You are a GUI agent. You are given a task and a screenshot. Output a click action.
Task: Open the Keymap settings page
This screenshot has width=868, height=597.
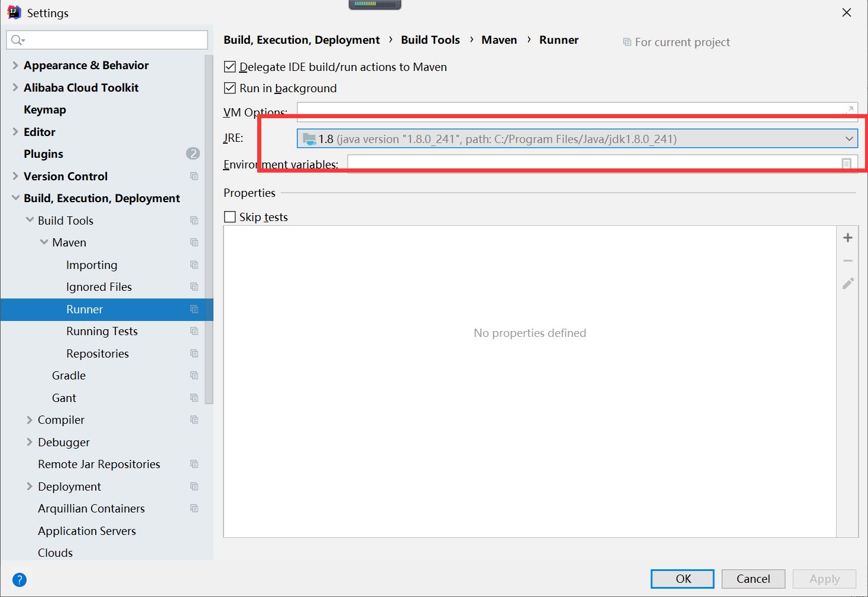pyautogui.click(x=44, y=110)
